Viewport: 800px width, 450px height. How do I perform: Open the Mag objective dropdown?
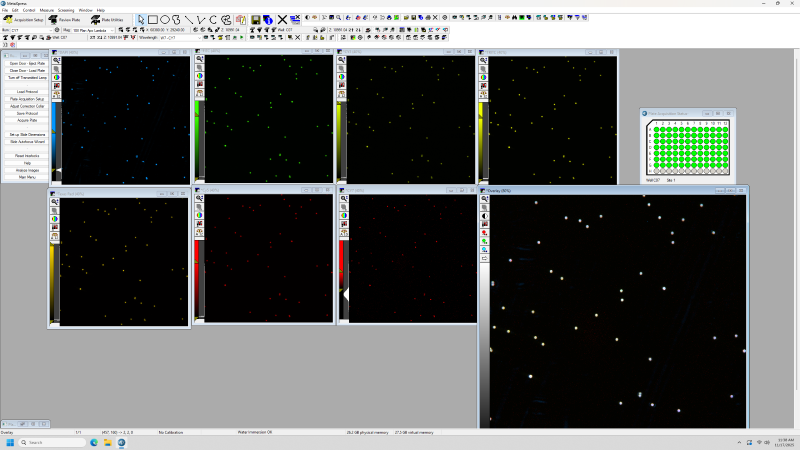click(114, 30)
